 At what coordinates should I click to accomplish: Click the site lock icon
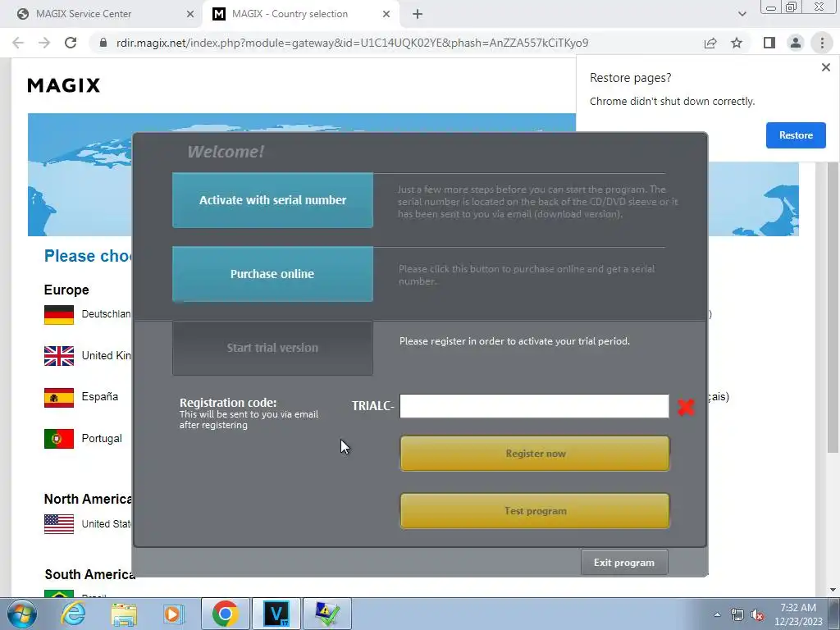(103, 43)
